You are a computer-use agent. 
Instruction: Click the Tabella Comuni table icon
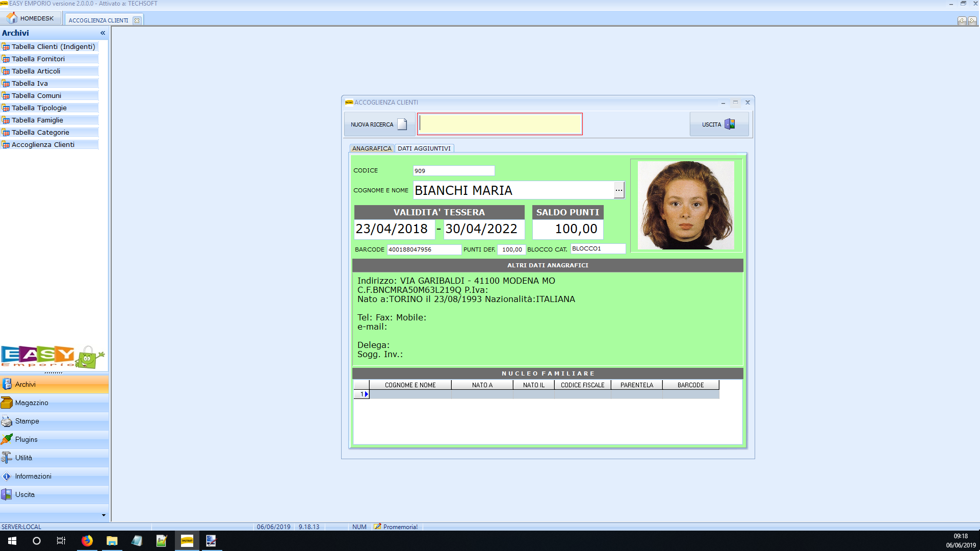click(x=6, y=96)
